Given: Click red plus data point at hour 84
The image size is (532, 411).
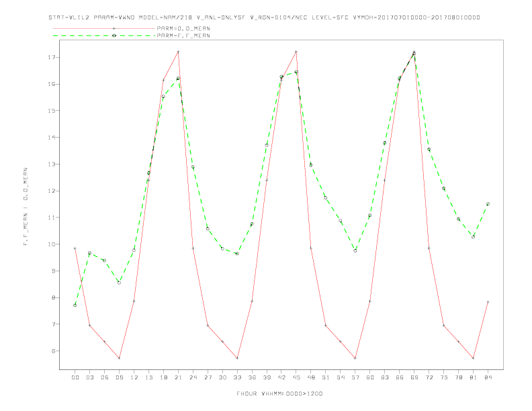Looking at the screenshot, I should (488, 302).
